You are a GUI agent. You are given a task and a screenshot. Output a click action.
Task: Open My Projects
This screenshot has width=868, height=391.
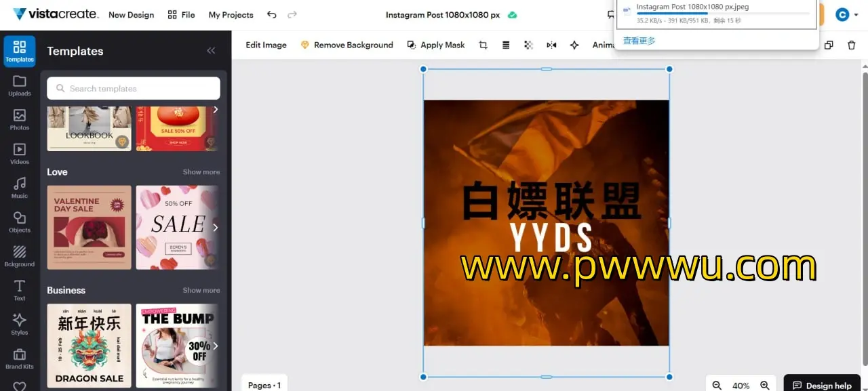(x=231, y=14)
